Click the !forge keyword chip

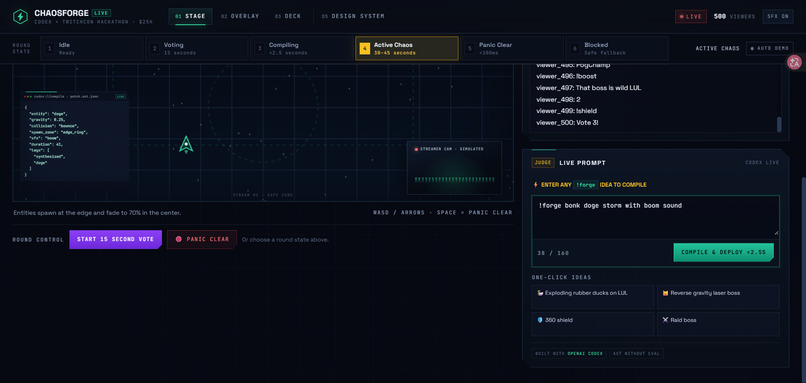(585, 185)
